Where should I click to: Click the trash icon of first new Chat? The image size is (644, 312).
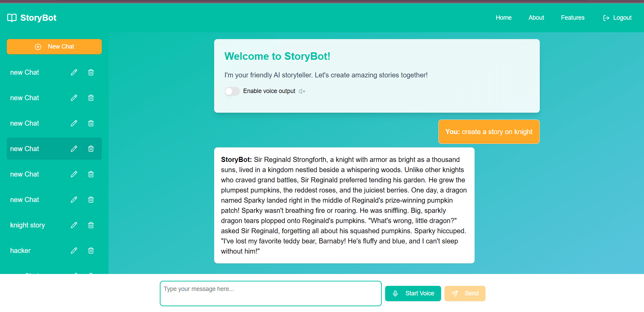(x=91, y=72)
